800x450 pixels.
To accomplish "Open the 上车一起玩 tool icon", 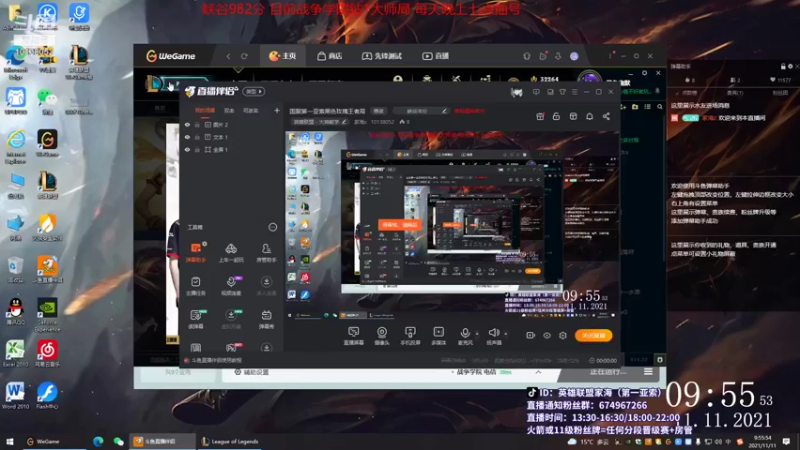I will [231, 253].
